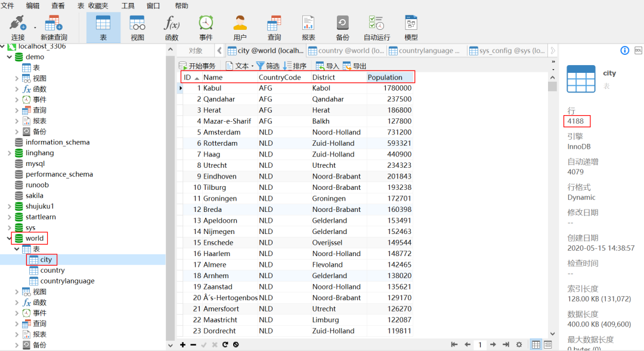Expand 视图 under the demo database
Image resolution: width=644 pixels, height=351 pixels.
coord(17,78)
